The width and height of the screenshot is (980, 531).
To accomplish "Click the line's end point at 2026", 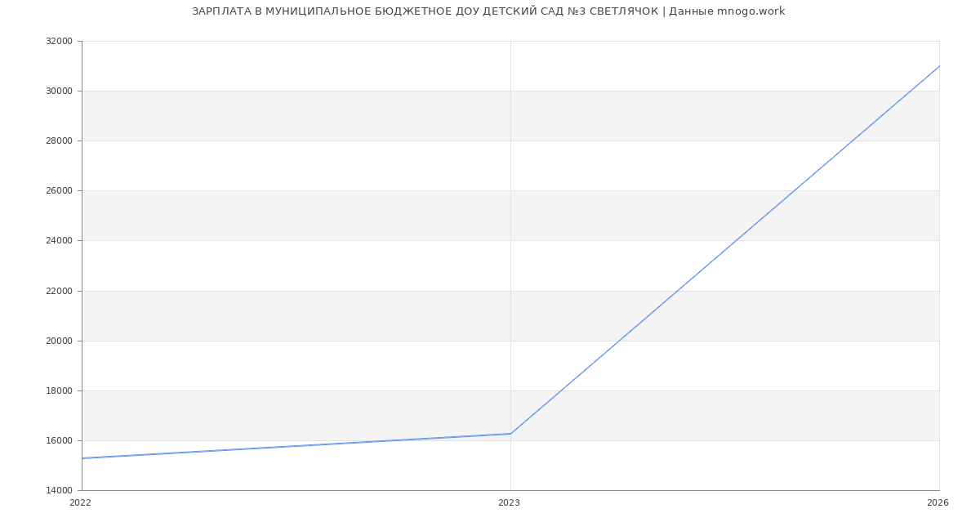I will (939, 66).
